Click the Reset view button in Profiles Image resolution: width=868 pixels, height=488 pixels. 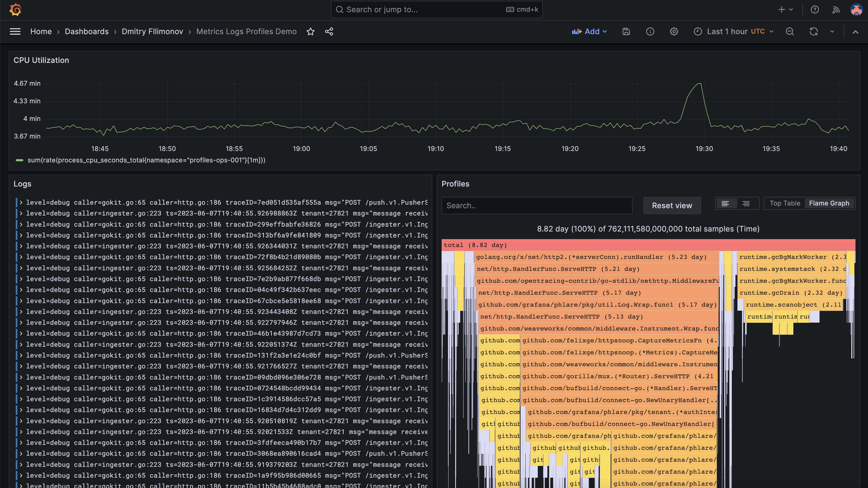[x=672, y=206]
